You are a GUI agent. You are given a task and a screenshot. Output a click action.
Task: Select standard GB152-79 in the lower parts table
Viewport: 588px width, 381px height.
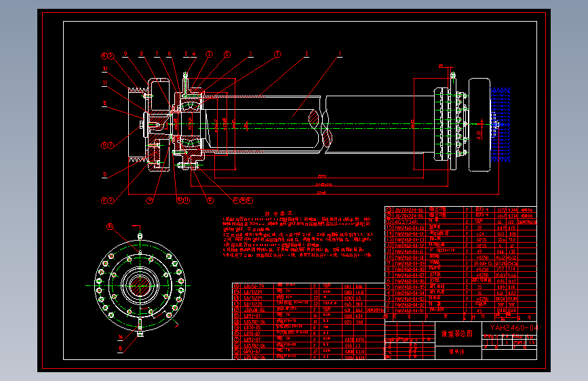click(x=254, y=286)
